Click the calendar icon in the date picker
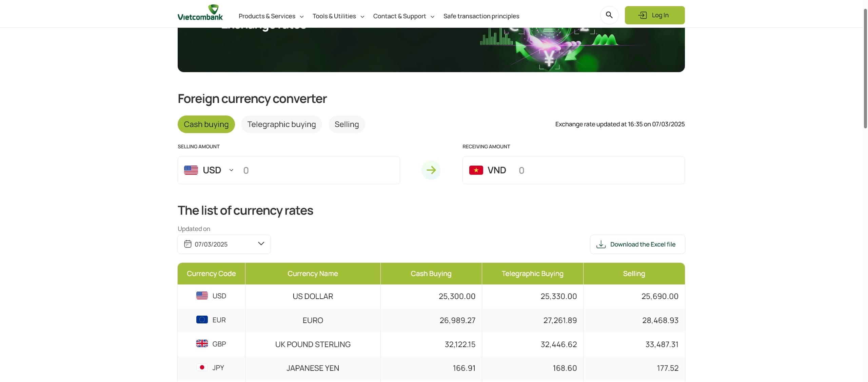Image resolution: width=868 pixels, height=382 pixels. pyautogui.click(x=187, y=244)
